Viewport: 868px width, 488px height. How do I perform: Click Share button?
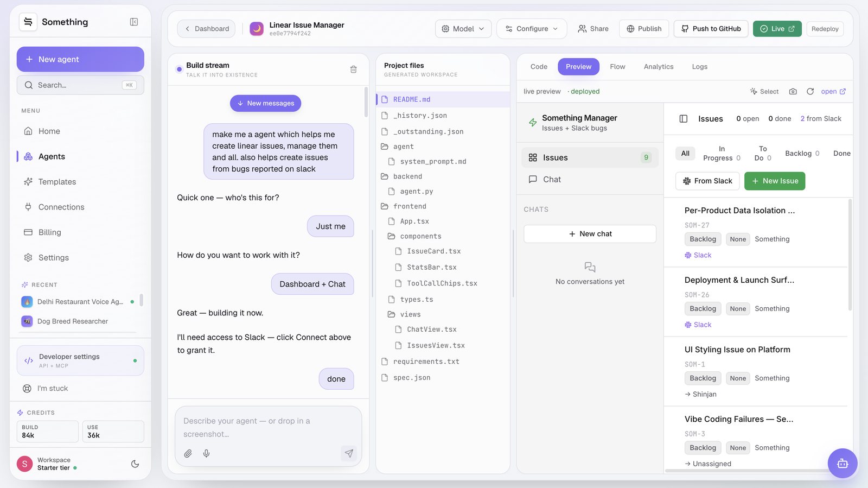pyautogui.click(x=593, y=29)
